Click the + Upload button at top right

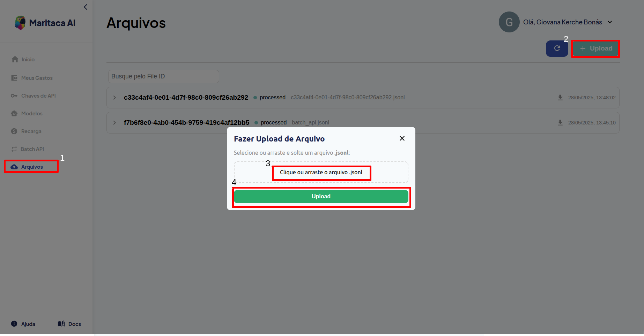[x=596, y=48]
